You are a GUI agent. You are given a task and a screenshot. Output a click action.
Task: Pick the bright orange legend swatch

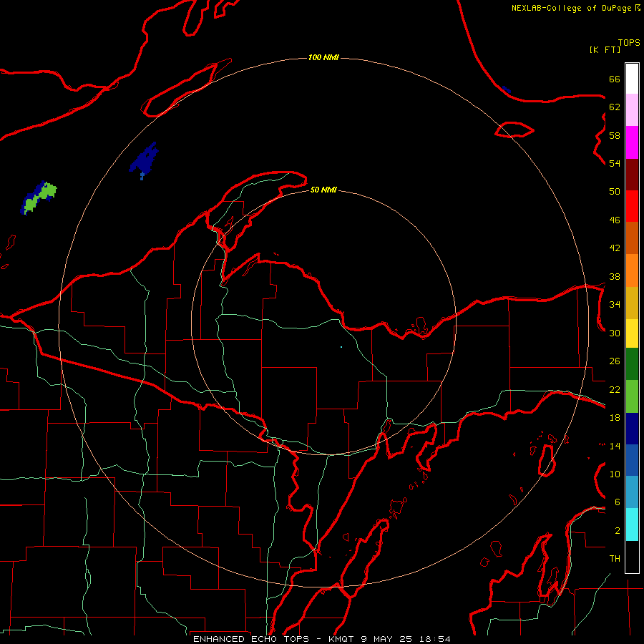click(x=632, y=270)
